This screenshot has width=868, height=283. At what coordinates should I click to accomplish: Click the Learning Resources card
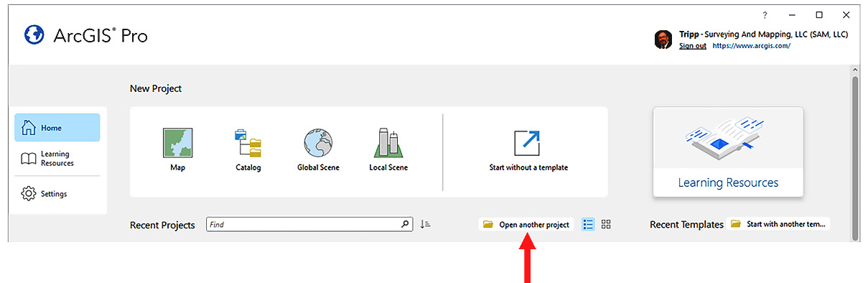(x=728, y=152)
